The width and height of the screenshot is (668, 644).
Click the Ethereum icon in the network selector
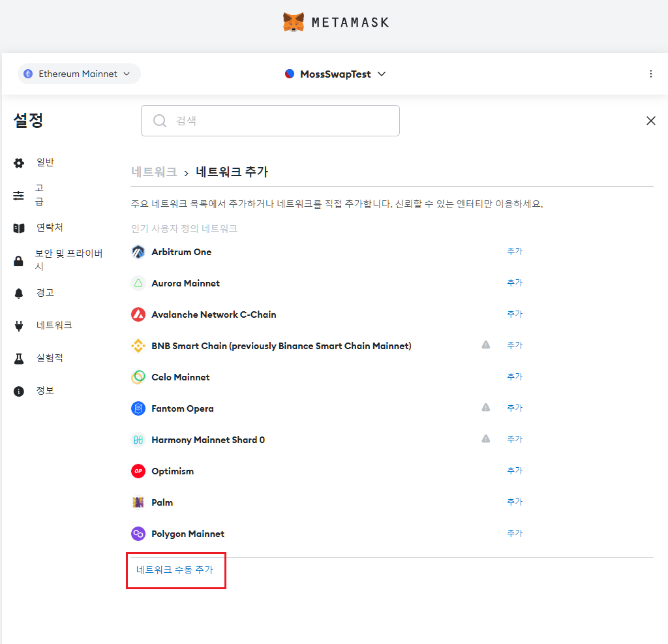point(28,74)
